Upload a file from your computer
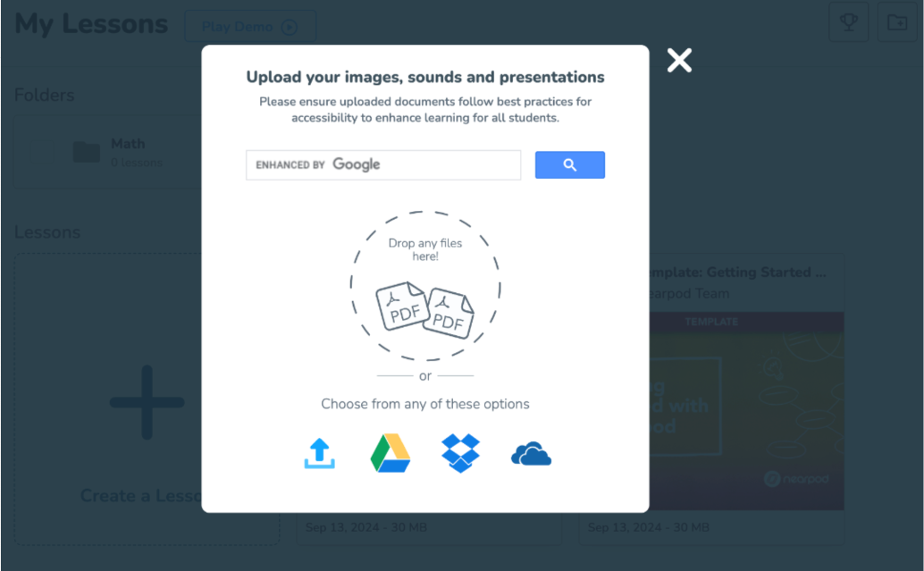The width and height of the screenshot is (924, 571). pos(321,455)
